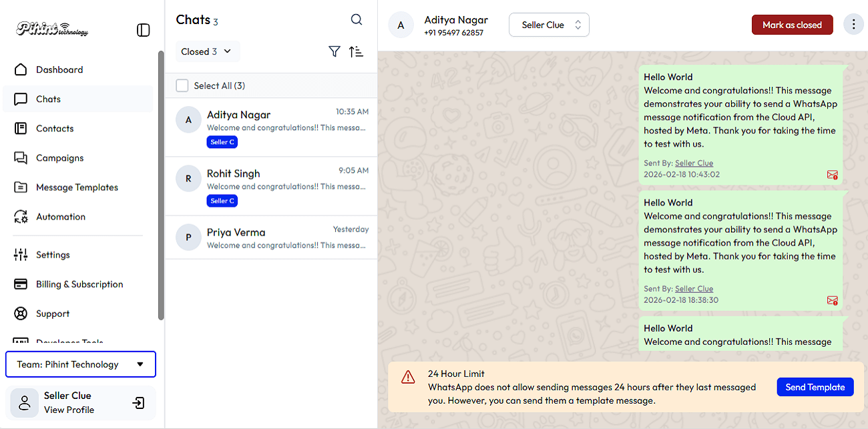The width and height of the screenshot is (868, 429).
Task: Click the Seller Clue link in first message
Action: (x=694, y=163)
